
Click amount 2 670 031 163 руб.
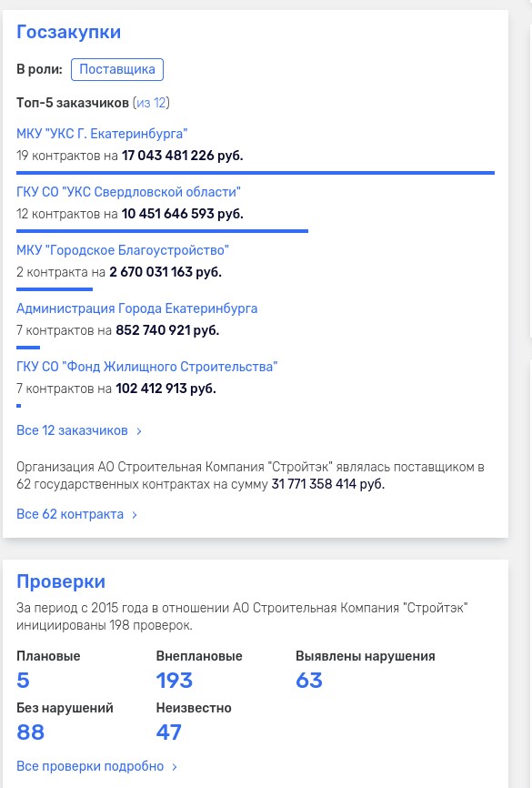click(166, 272)
